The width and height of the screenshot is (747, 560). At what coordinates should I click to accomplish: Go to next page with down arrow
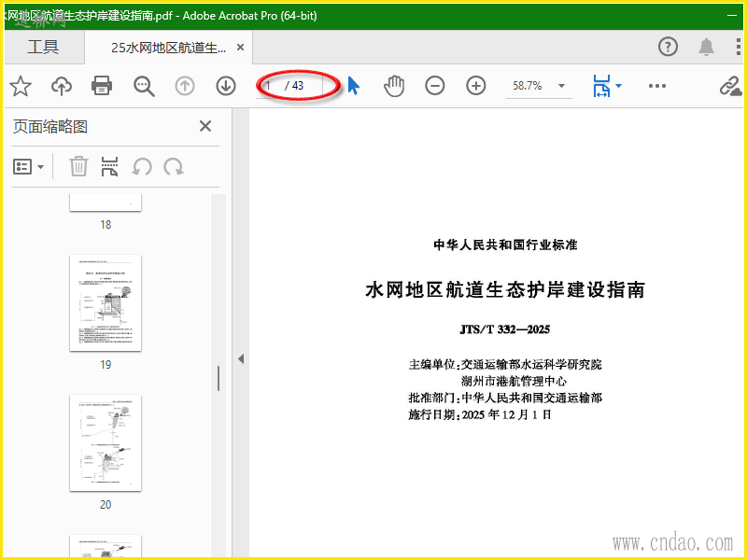pyautogui.click(x=226, y=86)
